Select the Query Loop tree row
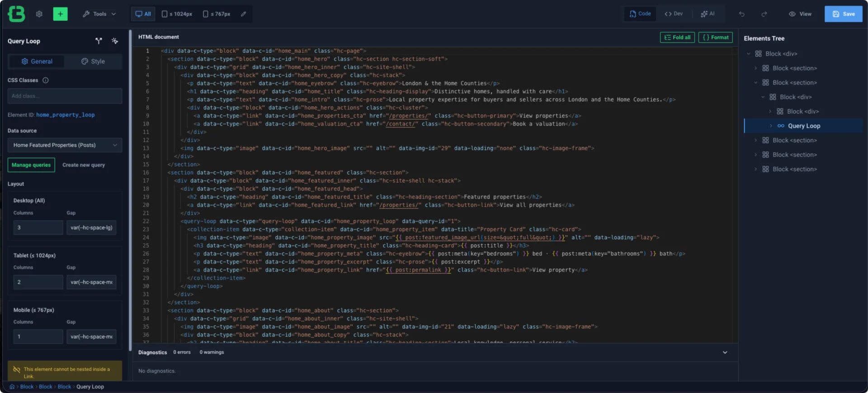 pos(803,126)
